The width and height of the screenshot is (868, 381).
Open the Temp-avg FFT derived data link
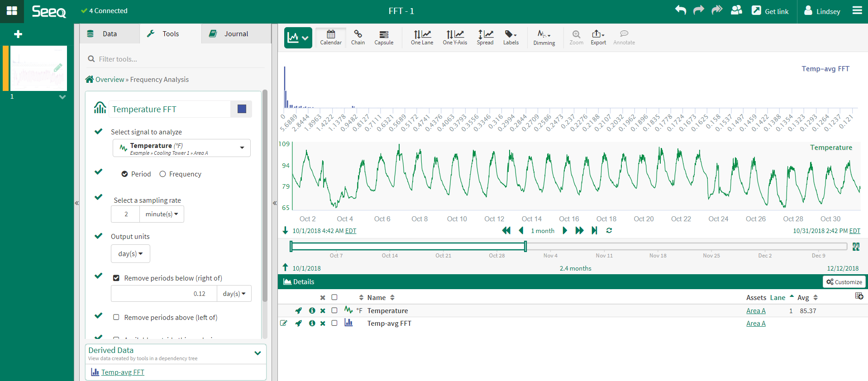click(123, 372)
